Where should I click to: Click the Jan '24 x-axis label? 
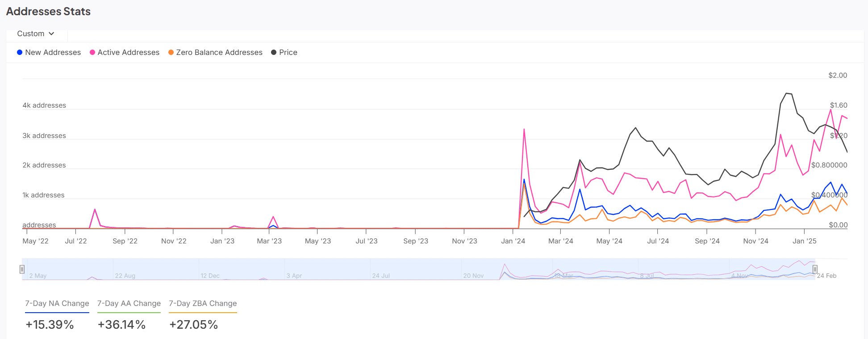point(513,241)
